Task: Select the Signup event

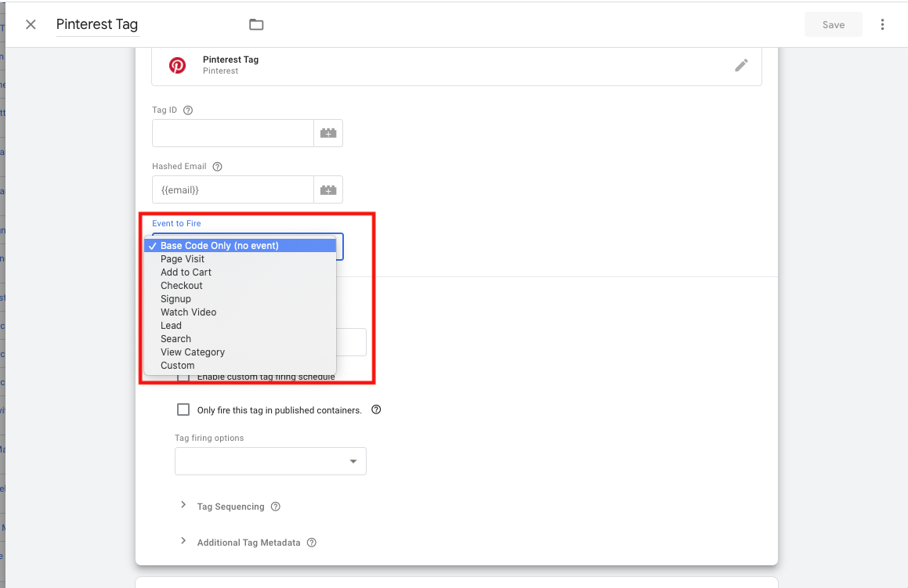Action: pyautogui.click(x=241, y=298)
